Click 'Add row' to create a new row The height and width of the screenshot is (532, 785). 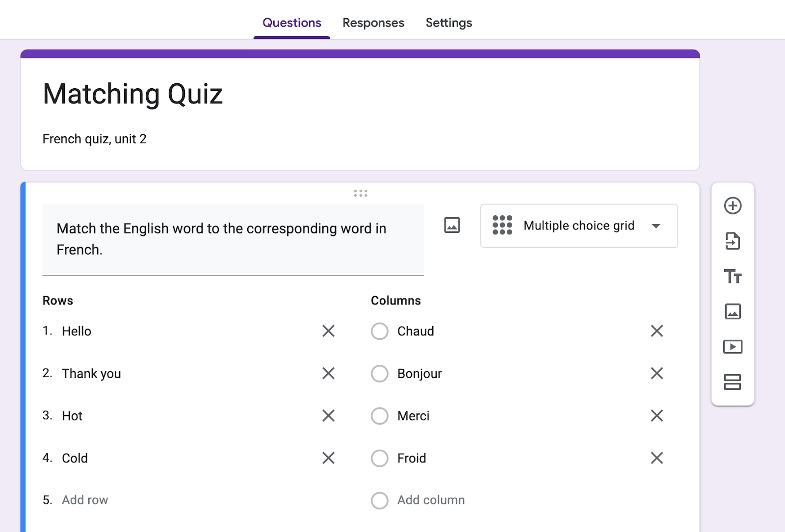85,500
